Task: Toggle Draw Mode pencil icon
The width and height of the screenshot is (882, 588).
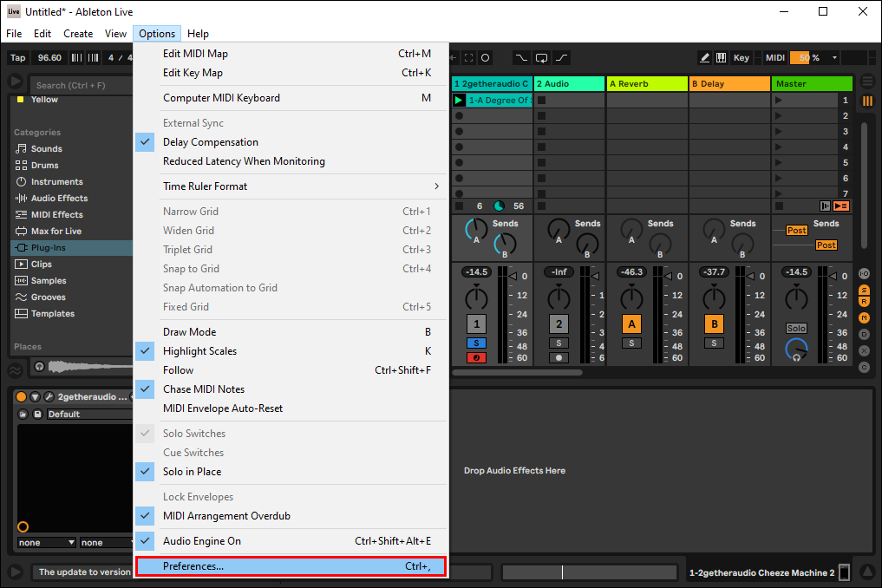Action: coord(704,57)
